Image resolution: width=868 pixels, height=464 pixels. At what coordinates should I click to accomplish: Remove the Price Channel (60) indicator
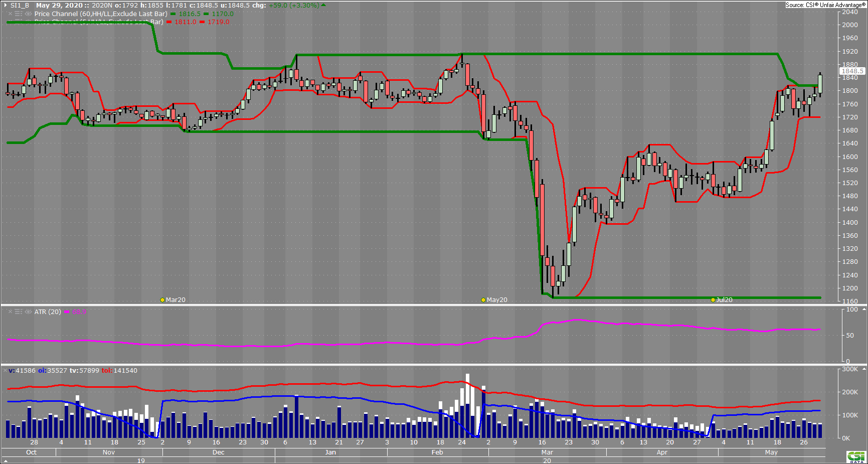coord(10,14)
